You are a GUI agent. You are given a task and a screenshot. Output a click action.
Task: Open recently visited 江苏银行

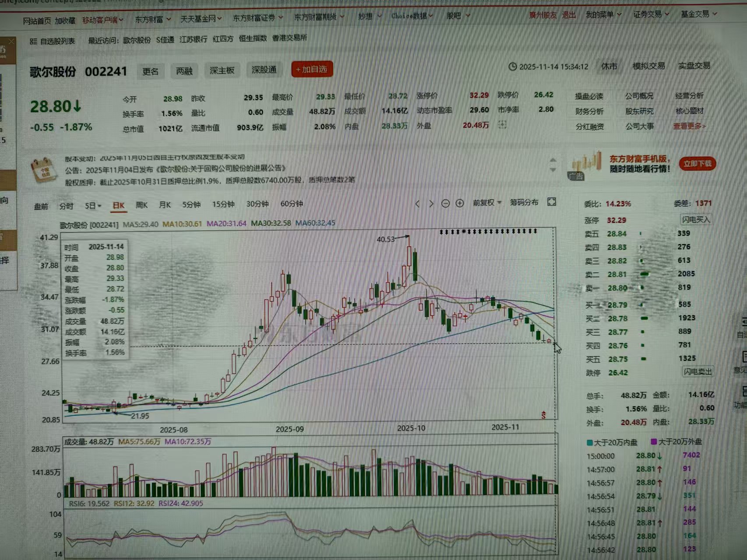point(193,39)
